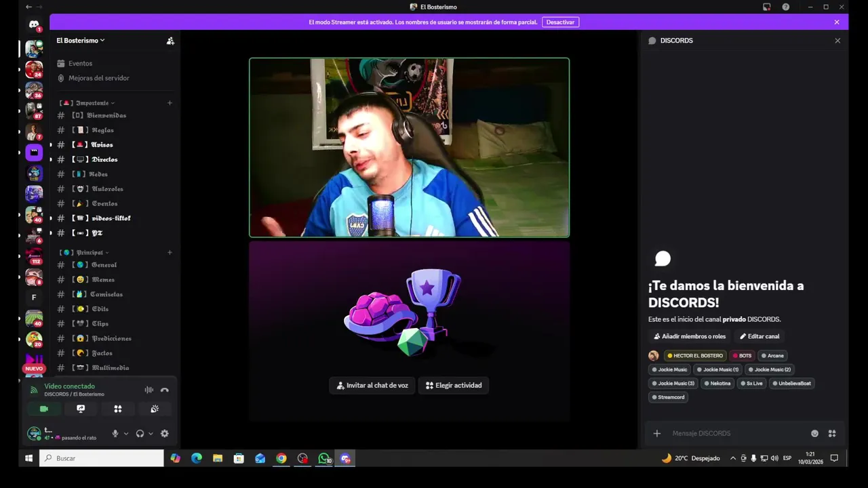Click the NUEVO mentions indicator

(34, 369)
